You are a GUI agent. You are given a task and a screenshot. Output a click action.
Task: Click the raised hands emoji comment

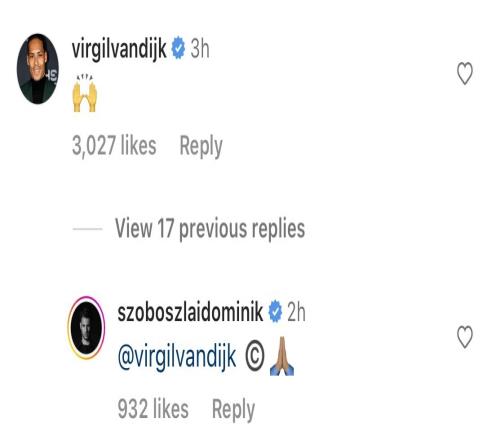pos(85,93)
